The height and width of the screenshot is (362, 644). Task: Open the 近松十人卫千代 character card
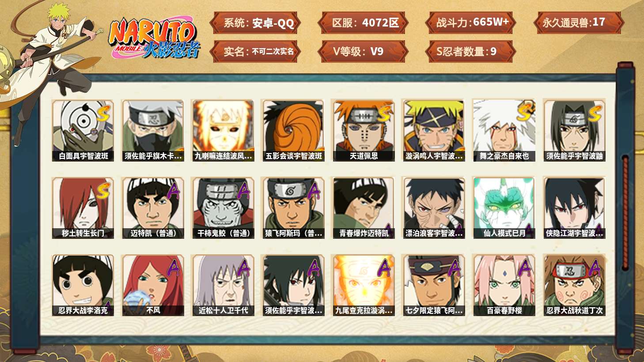(x=223, y=285)
